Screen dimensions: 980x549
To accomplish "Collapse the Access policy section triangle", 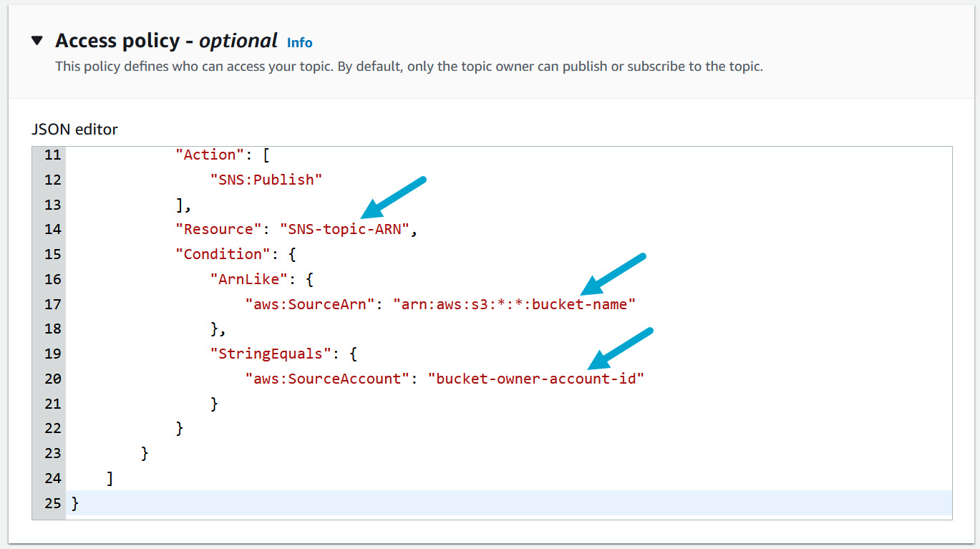I will (x=37, y=42).
